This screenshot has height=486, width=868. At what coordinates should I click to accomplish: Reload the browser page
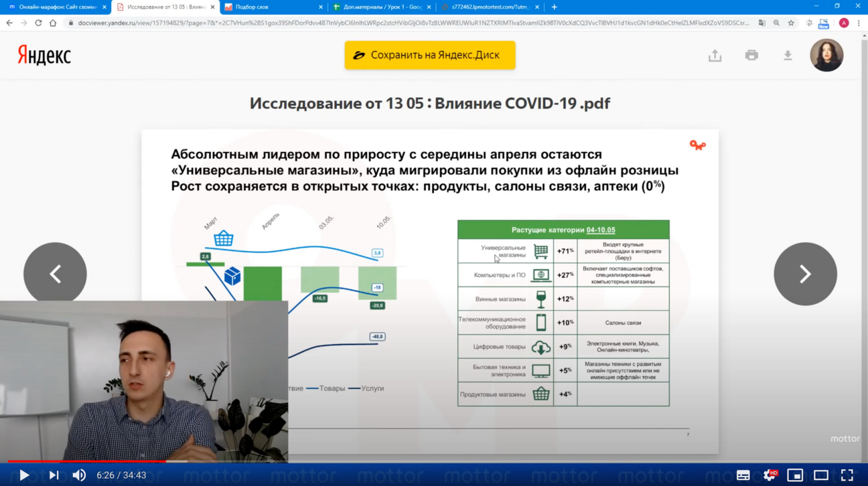click(38, 23)
